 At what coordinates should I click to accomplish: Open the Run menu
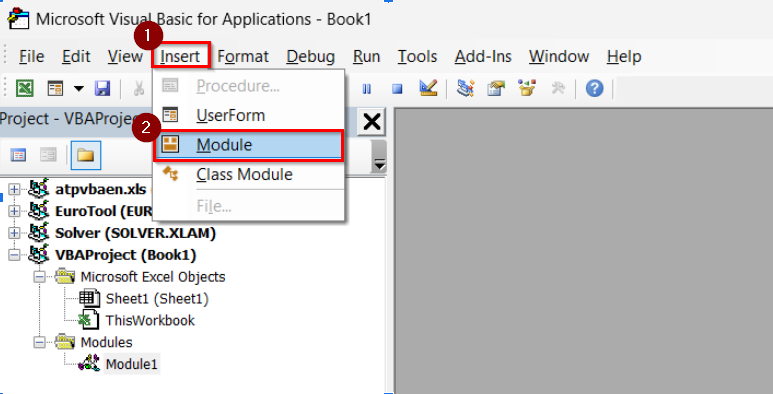tap(366, 56)
